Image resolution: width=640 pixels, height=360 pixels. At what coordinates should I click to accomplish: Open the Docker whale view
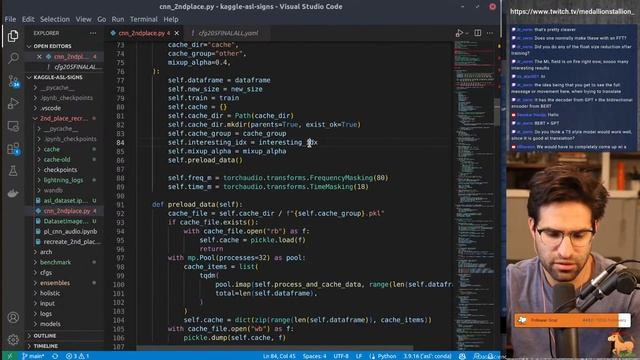pos(13,193)
